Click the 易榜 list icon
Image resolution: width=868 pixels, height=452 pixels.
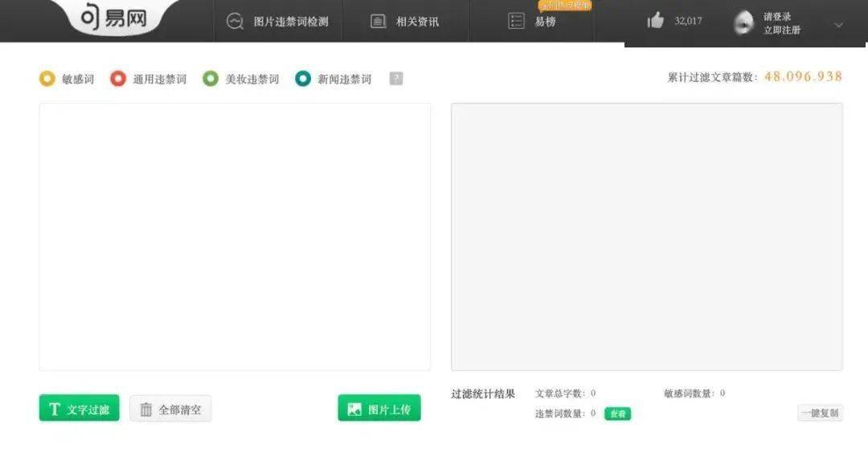point(516,21)
